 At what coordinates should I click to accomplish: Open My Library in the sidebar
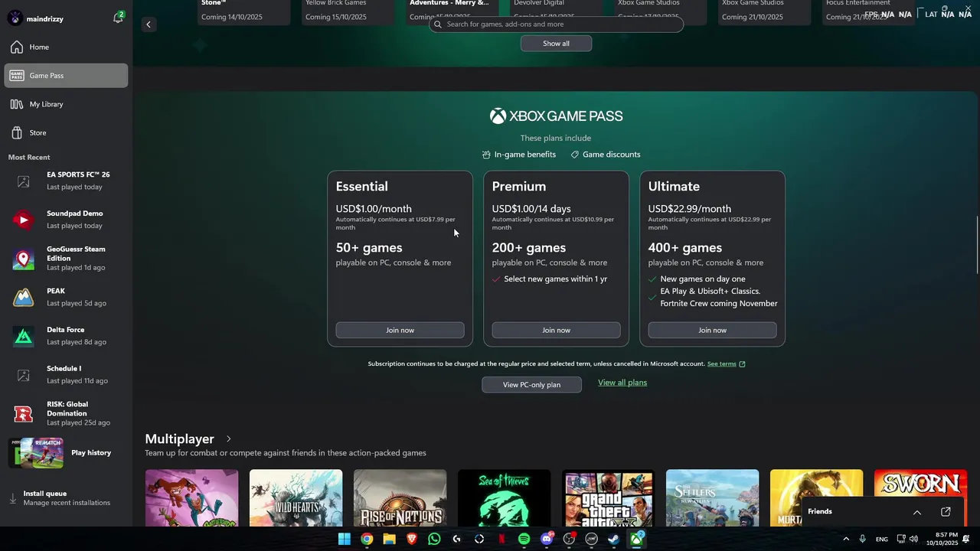(66, 104)
